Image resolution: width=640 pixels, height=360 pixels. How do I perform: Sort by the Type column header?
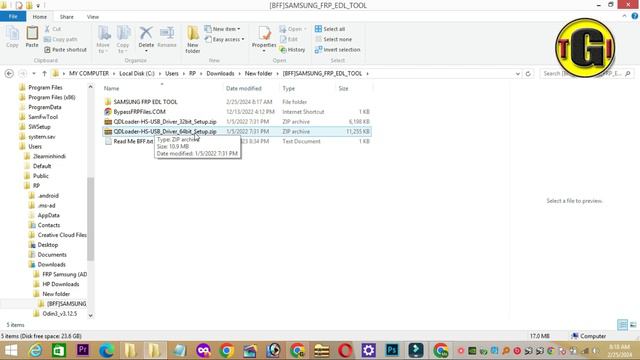point(307,88)
